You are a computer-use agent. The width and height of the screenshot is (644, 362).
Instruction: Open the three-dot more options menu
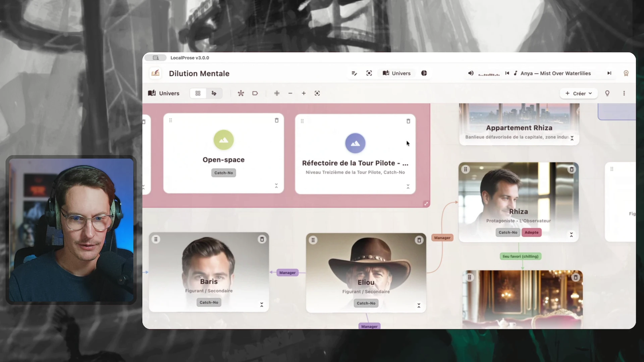(624, 93)
